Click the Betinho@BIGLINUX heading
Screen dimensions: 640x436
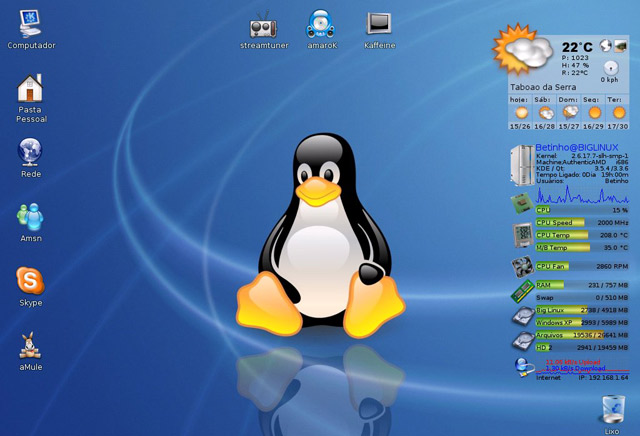point(577,147)
